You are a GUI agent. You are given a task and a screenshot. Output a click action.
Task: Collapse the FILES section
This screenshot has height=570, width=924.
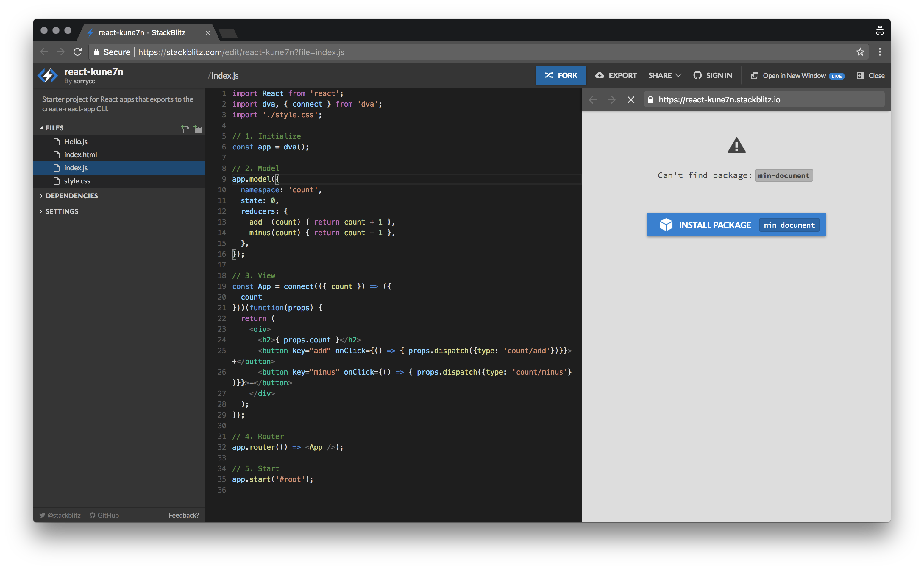pos(51,128)
